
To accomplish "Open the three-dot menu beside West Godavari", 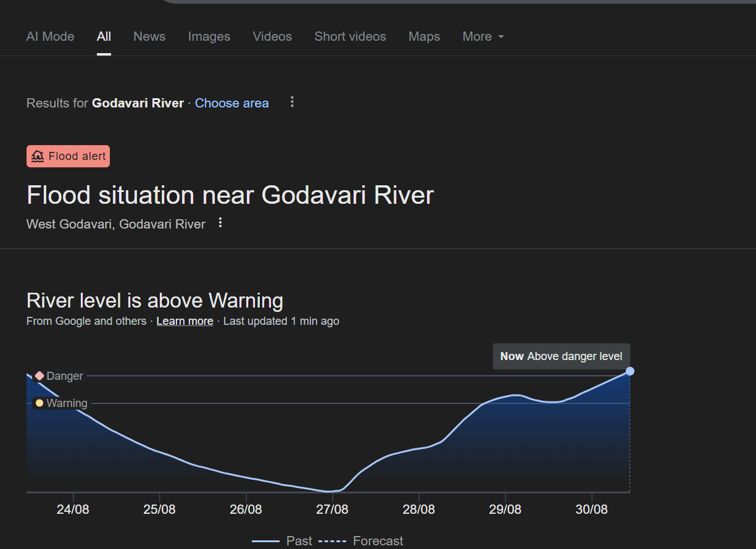I will click(x=220, y=224).
